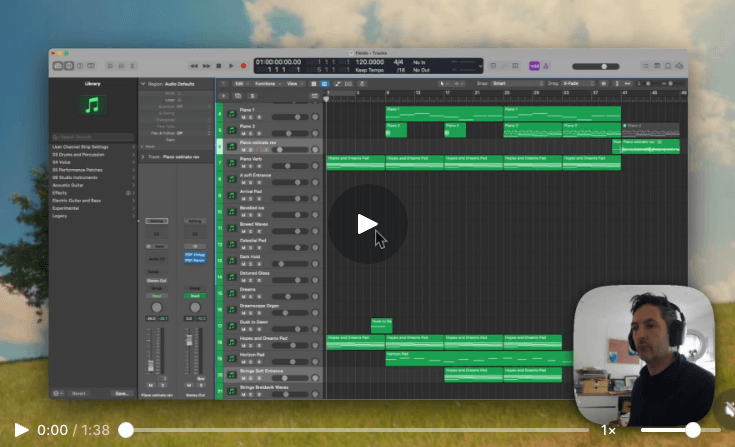Click the Stereo Out output button
The width and height of the screenshot is (735, 447).
tap(157, 281)
